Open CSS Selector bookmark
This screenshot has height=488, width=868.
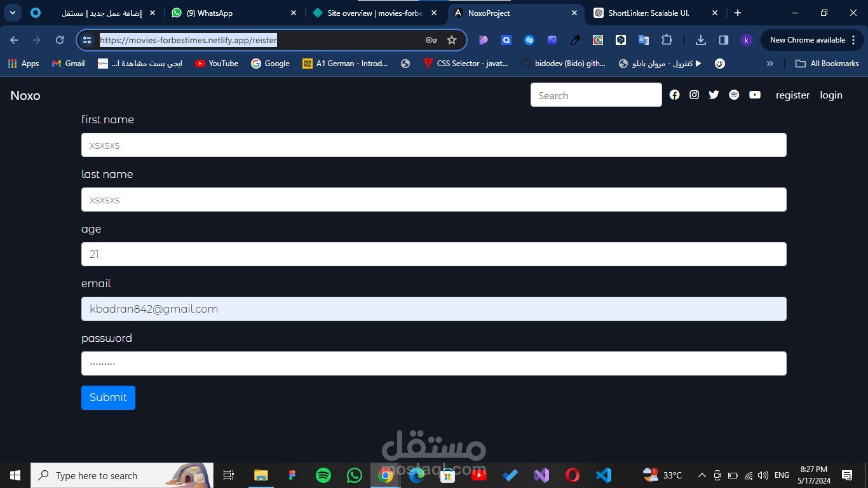(465, 64)
